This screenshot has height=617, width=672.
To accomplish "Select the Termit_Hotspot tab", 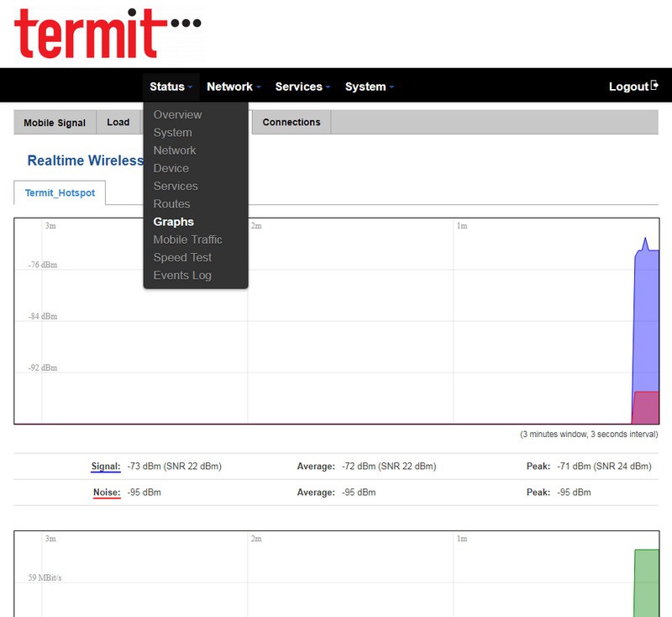I will 60,192.
